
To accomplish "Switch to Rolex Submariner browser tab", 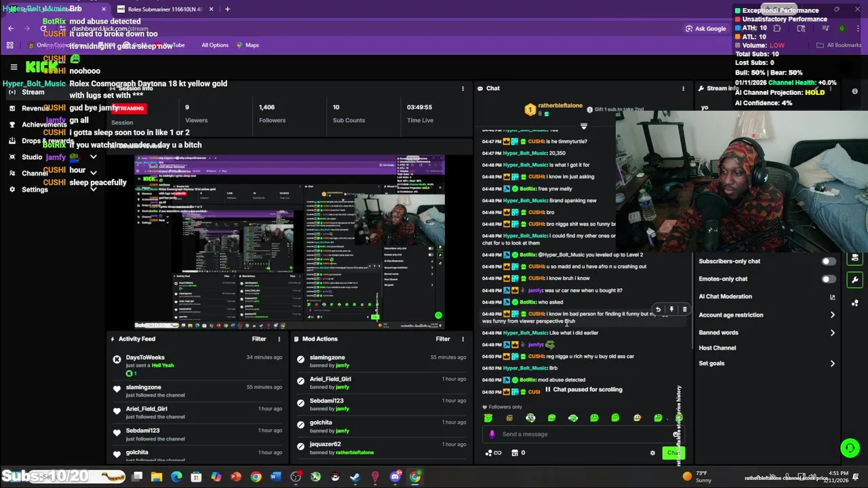I will pos(164,9).
